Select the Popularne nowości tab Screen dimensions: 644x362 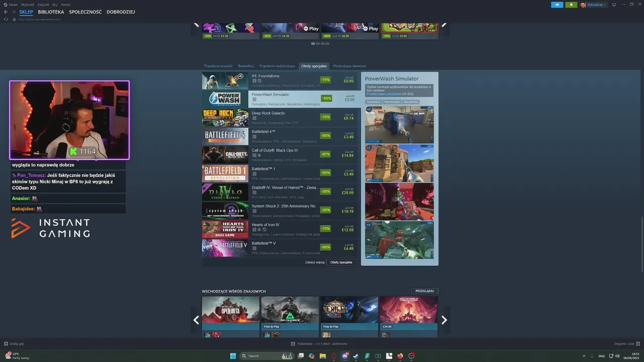click(218, 66)
